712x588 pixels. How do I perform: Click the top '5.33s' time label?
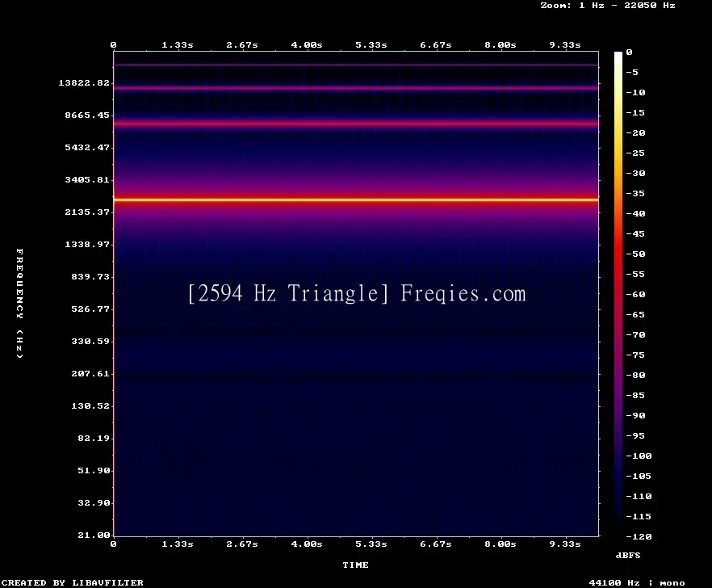(371, 45)
